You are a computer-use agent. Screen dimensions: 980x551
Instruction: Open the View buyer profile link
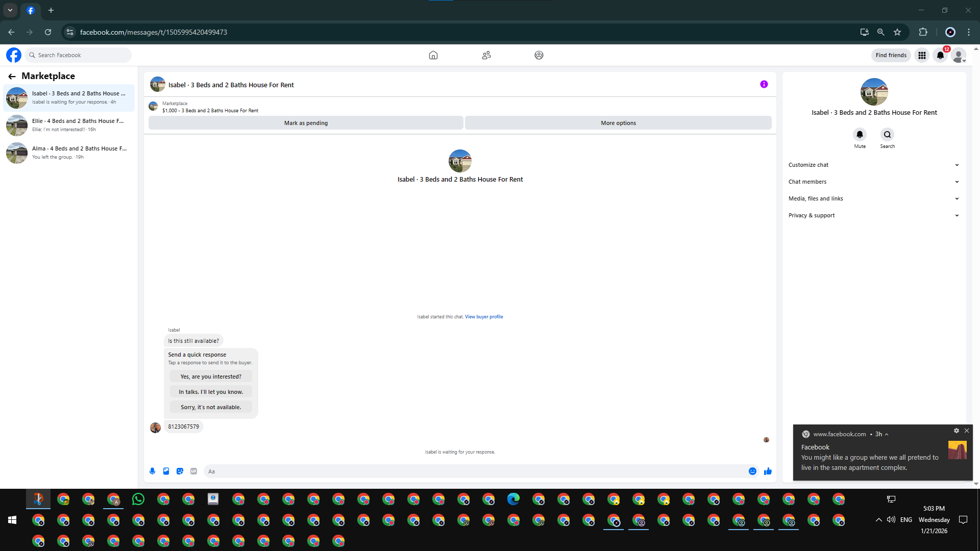(483, 317)
